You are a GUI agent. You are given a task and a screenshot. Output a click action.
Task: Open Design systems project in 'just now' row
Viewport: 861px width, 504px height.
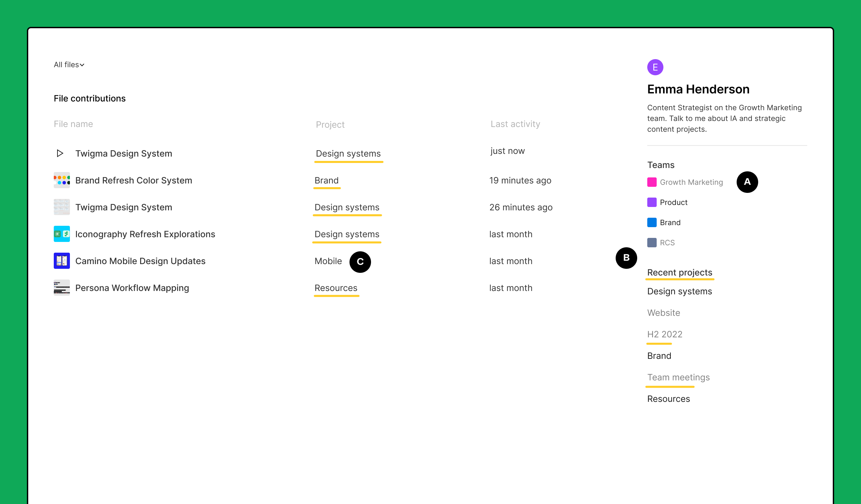(x=348, y=154)
